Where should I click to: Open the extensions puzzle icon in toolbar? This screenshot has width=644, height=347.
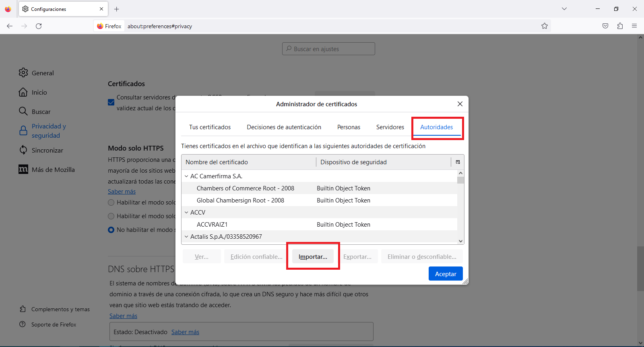(x=620, y=26)
